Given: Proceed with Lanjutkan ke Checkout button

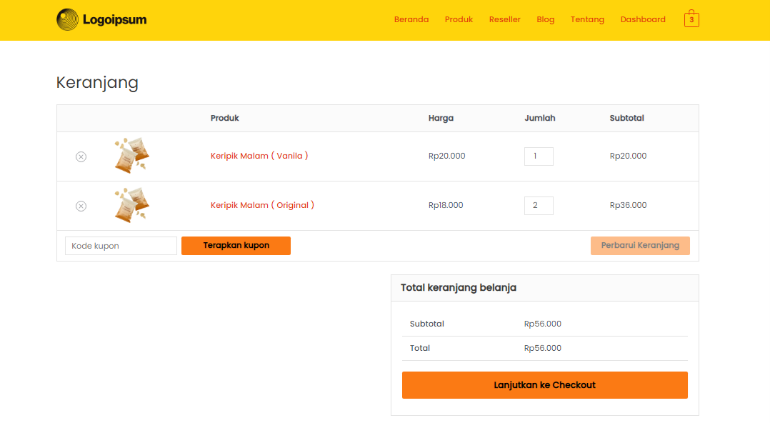Looking at the screenshot, I should (544, 385).
